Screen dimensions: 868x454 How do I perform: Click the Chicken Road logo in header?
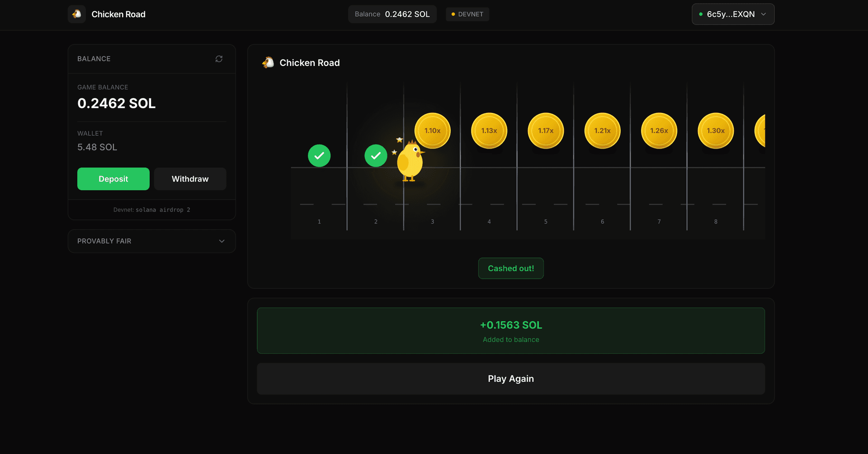(x=77, y=14)
